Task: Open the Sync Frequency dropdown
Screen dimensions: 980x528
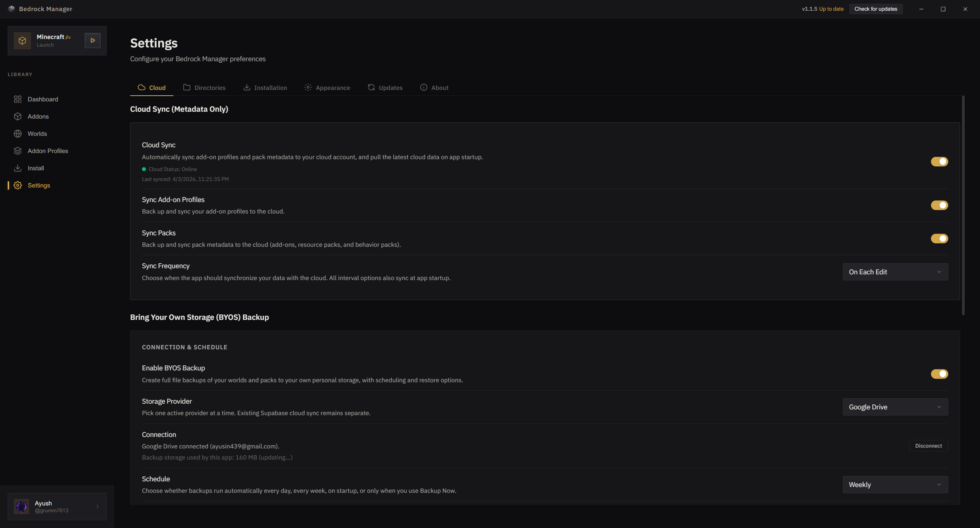Action: coord(895,272)
